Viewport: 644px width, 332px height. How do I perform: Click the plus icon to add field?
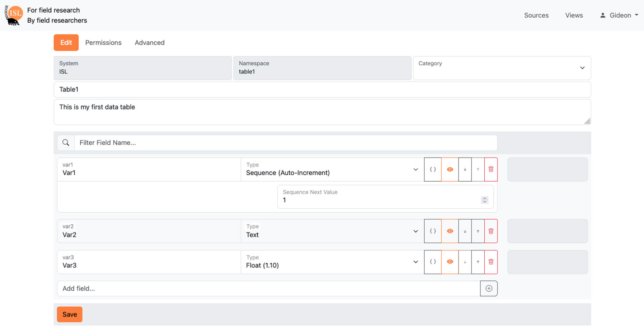pos(489,289)
